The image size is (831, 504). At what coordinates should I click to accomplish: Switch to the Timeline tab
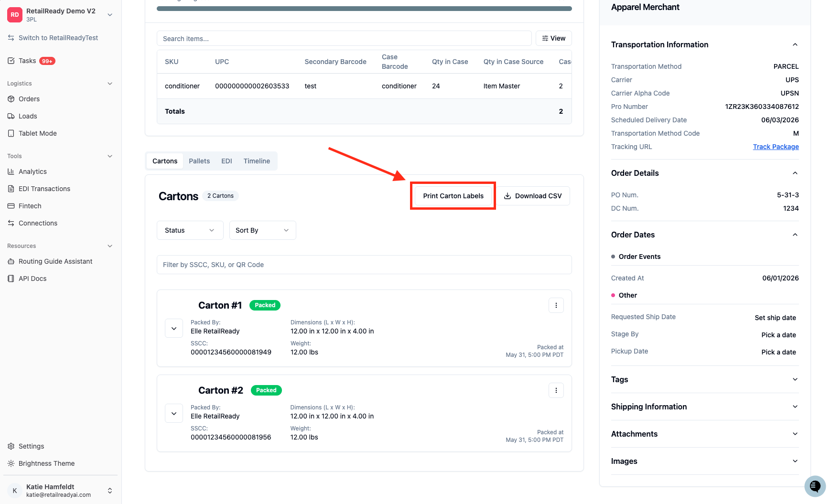point(257,161)
